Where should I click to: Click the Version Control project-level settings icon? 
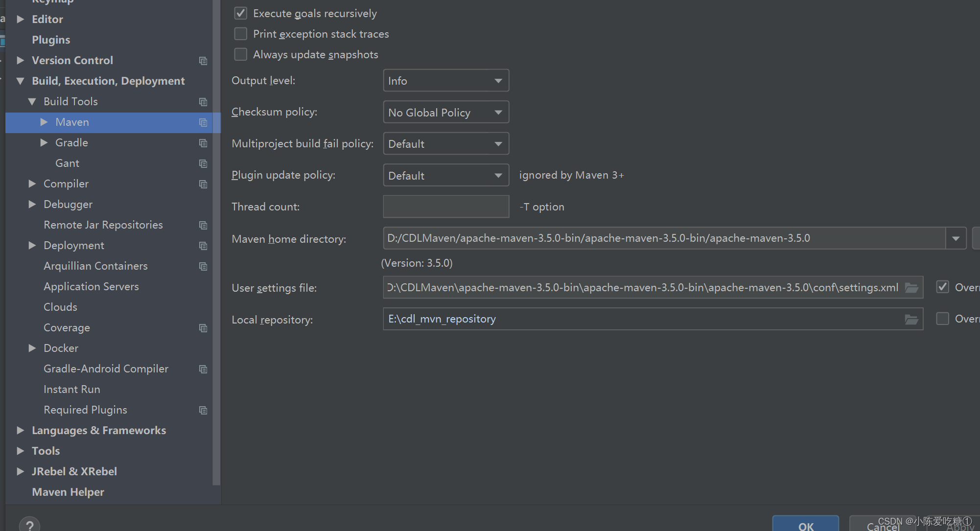pos(203,61)
